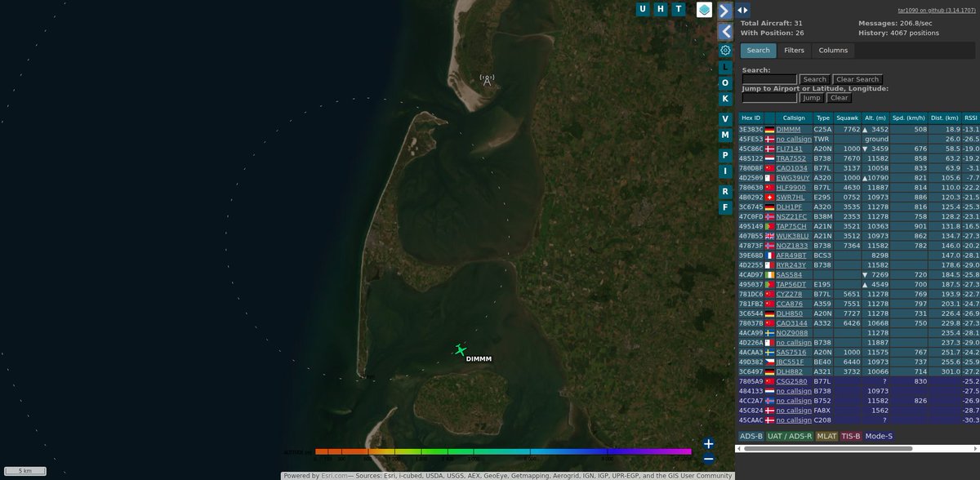Toggle the L map option button
This screenshot has width=980, height=480.
(x=725, y=66)
